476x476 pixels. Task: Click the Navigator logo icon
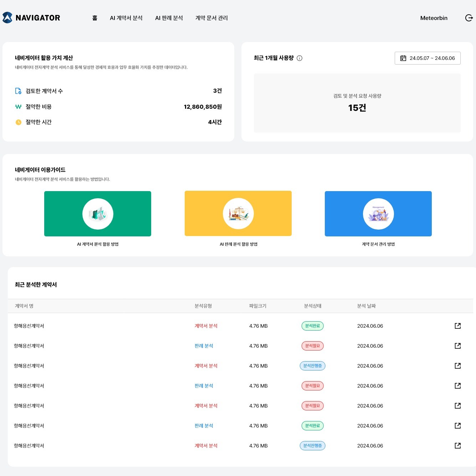click(x=7, y=18)
